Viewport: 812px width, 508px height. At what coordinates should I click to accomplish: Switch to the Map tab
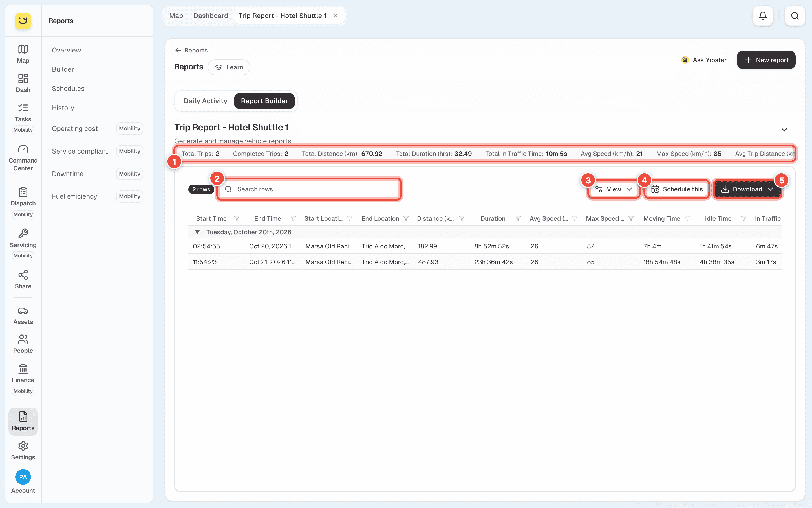[x=176, y=16]
